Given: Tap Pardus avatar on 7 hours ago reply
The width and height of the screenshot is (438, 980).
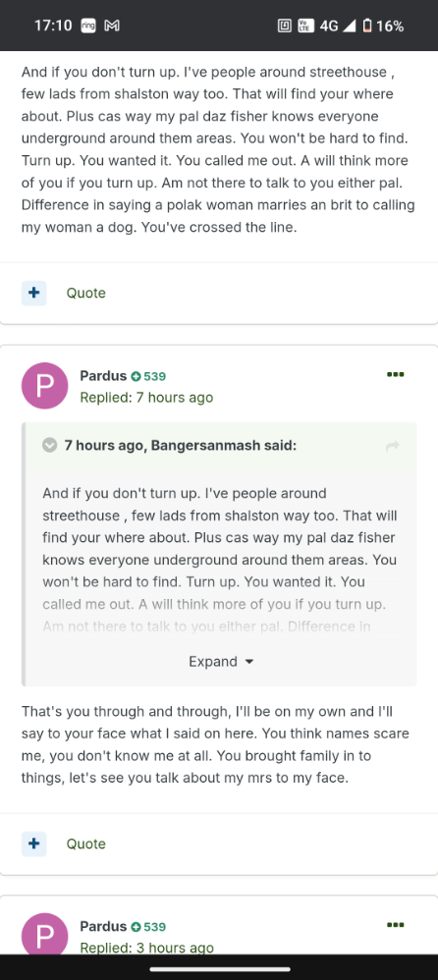Looking at the screenshot, I should pos(44,386).
